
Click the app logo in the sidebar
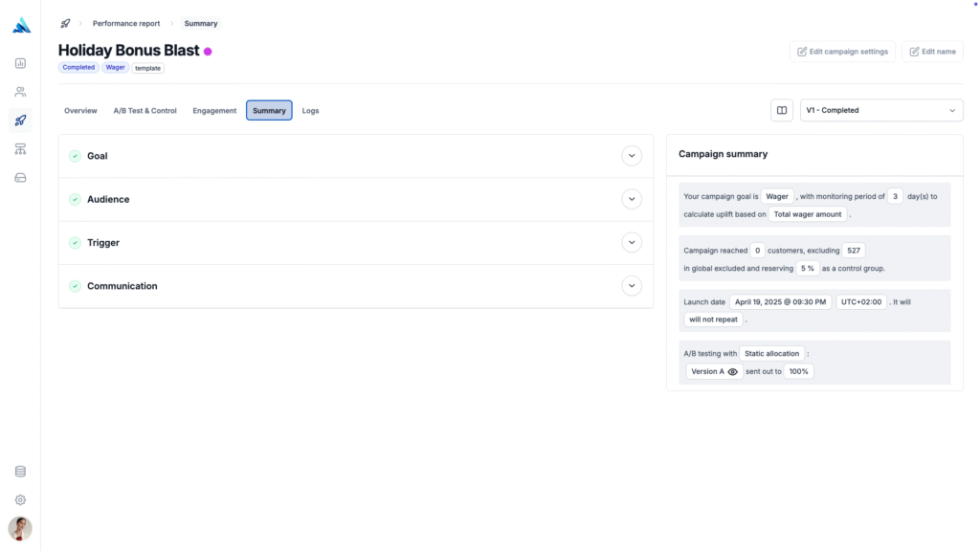[21, 26]
